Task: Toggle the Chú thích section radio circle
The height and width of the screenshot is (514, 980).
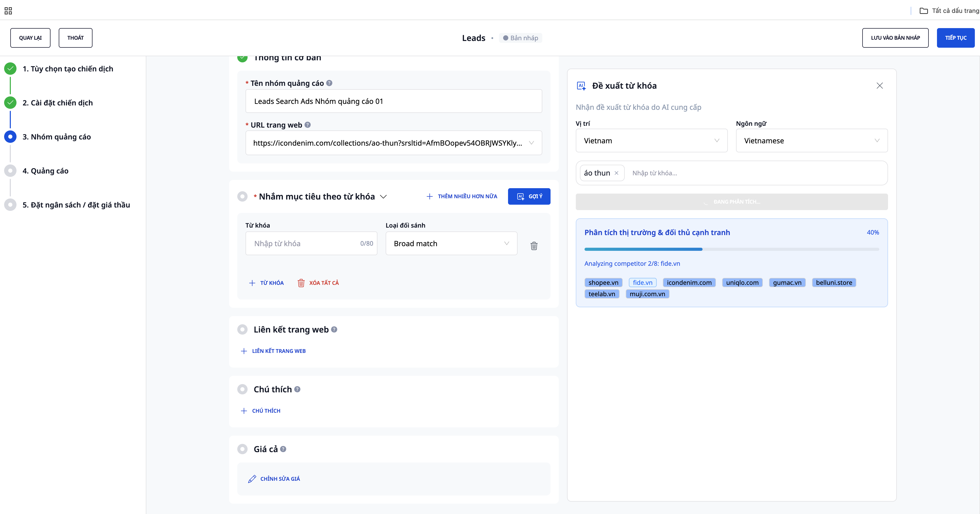Action: 242,389
